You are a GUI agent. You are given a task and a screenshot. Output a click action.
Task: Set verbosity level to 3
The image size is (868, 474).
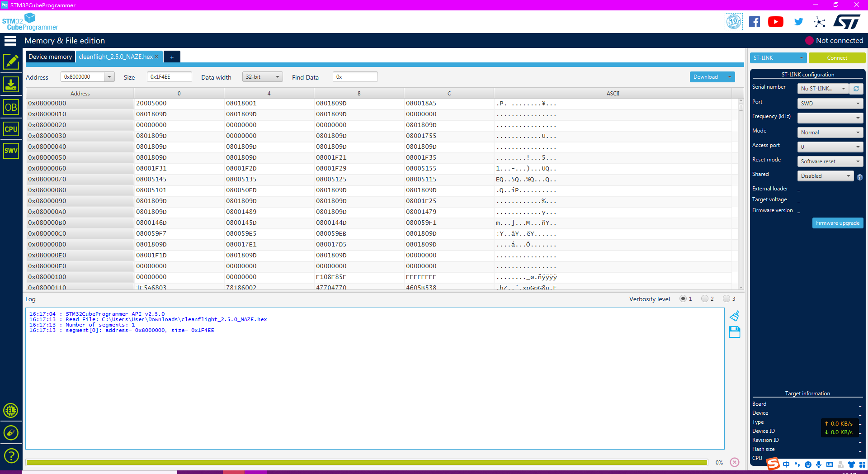coord(726,299)
